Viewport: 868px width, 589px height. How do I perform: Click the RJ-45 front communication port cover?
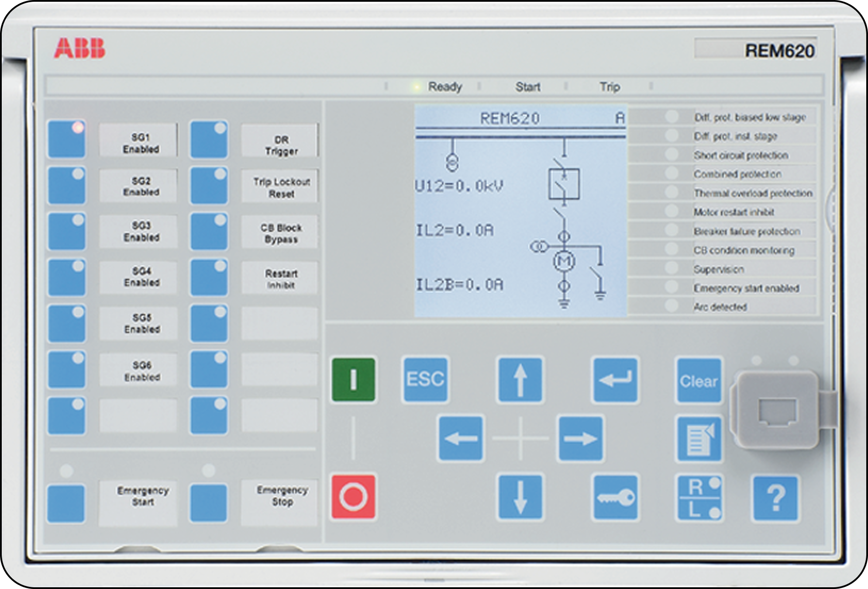point(777,409)
